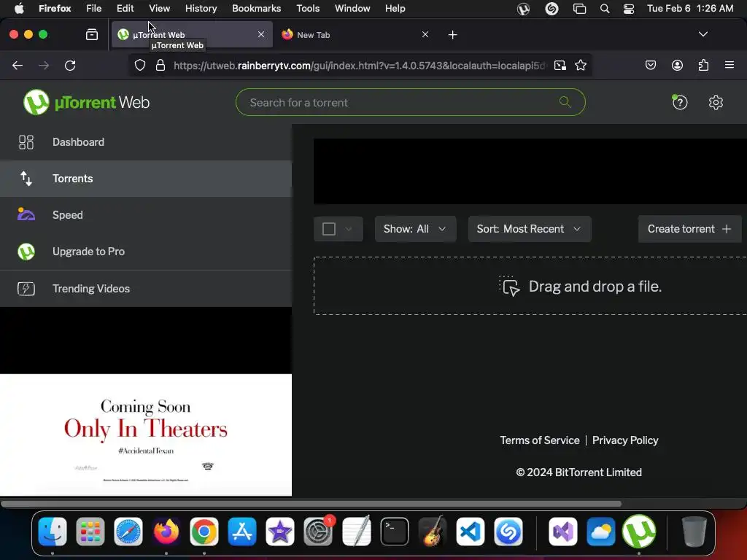Screen dimensions: 747x560
Task: Open Firefox View icon left of tabs
Action: tap(92, 35)
